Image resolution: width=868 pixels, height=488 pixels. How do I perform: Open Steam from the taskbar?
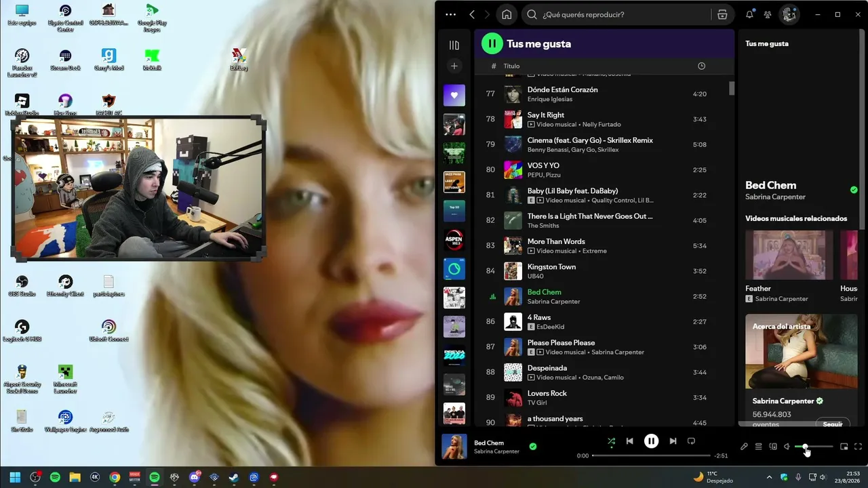coord(233,477)
